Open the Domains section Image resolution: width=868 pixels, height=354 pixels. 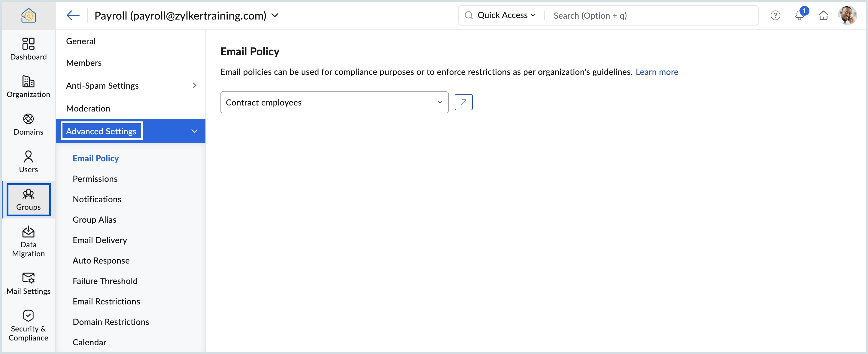(28, 124)
